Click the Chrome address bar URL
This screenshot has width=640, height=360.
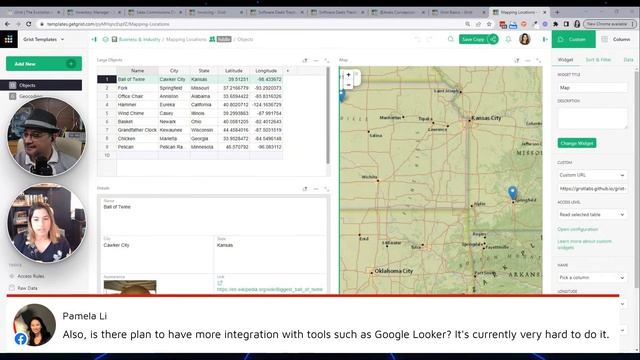[x=108, y=24]
